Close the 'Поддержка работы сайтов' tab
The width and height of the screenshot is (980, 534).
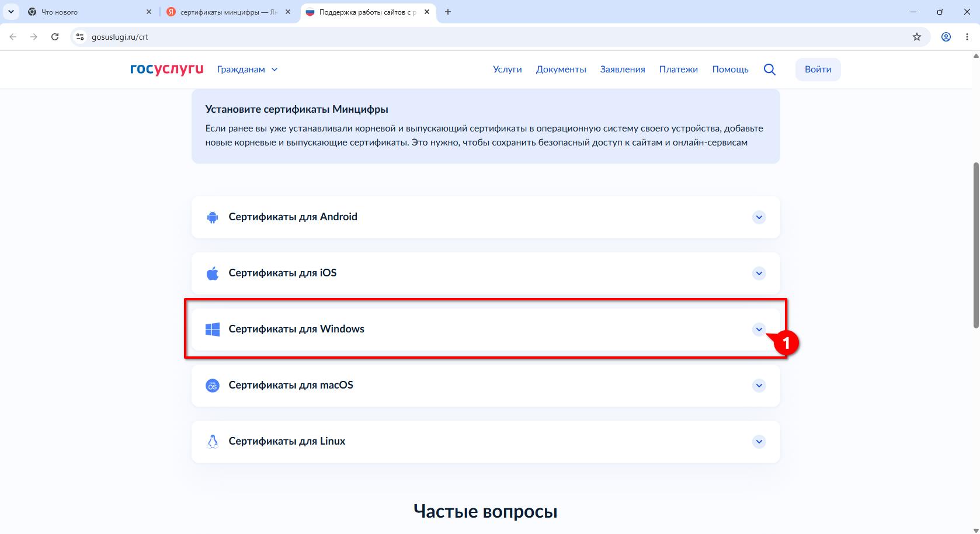[427, 12]
